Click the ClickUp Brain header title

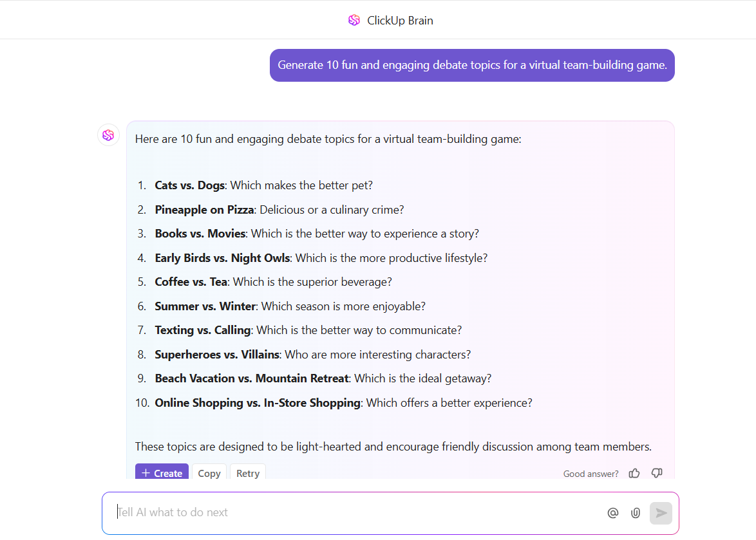400,21
